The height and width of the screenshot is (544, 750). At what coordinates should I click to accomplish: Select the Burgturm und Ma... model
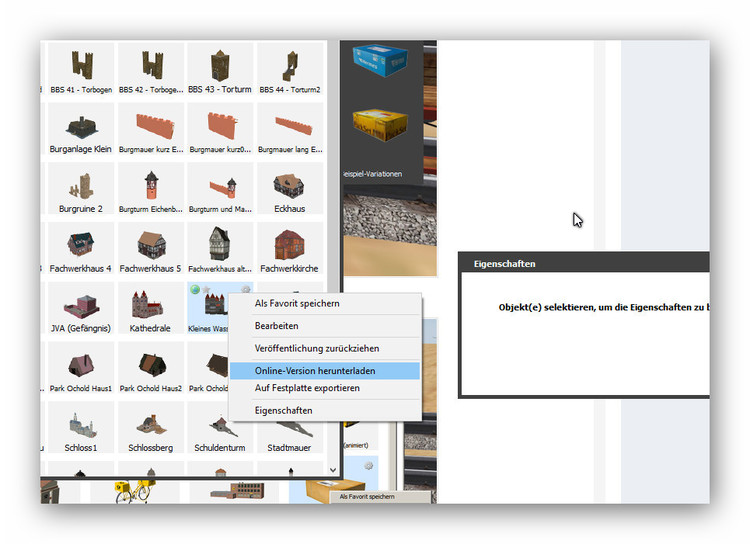click(x=220, y=189)
